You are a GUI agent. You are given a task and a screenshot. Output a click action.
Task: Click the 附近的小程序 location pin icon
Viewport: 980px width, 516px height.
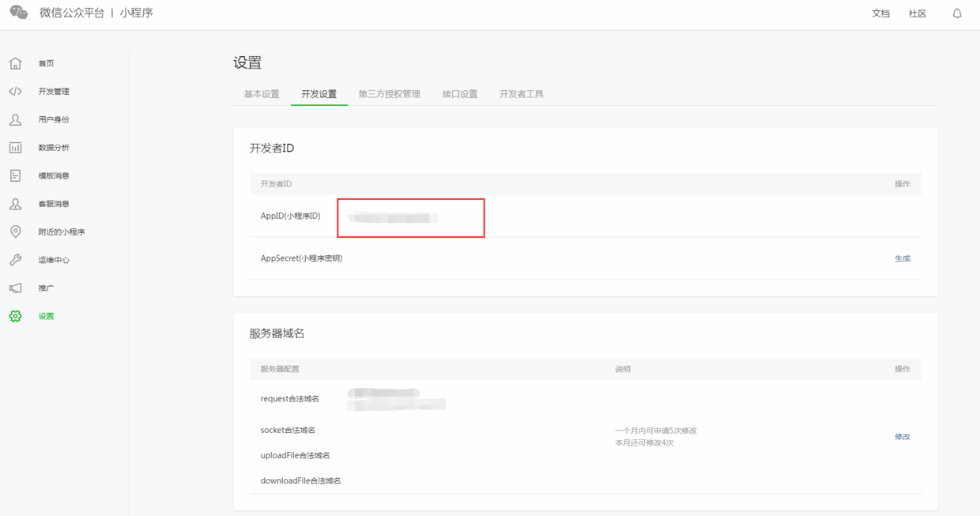pos(15,232)
